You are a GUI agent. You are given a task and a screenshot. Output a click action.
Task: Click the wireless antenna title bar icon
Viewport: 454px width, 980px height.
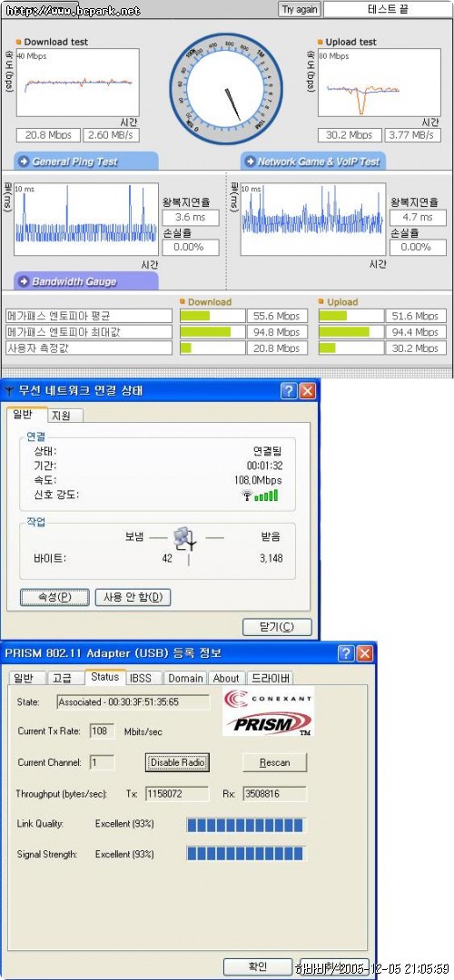coord(9,391)
